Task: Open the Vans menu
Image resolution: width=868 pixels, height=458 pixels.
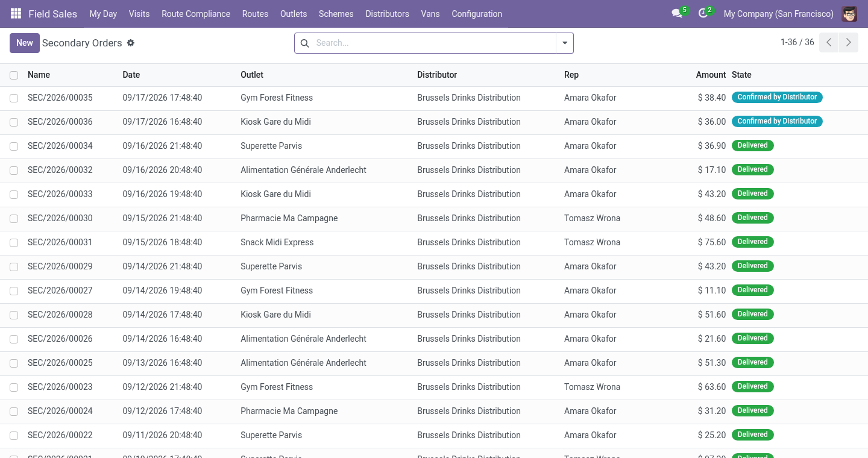Action: tap(430, 13)
